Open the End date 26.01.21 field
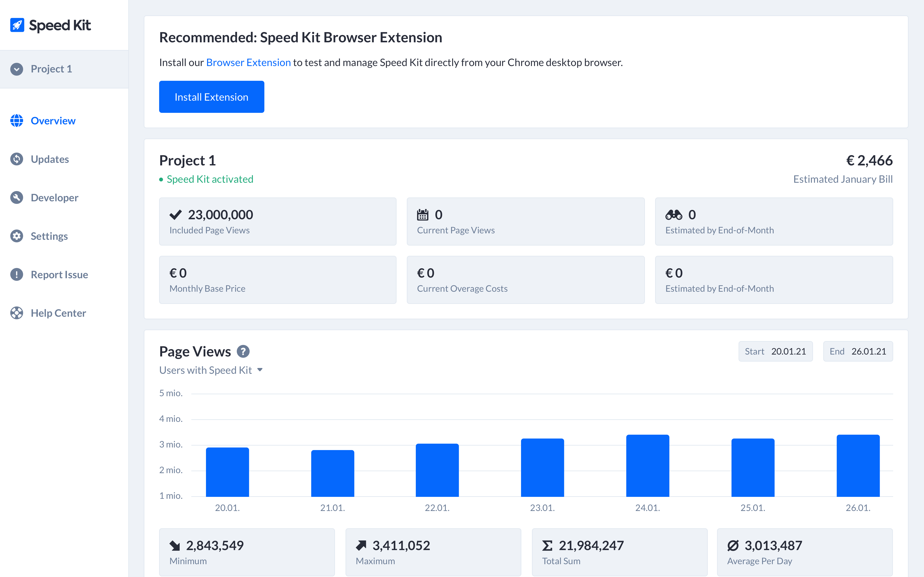 (857, 352)
